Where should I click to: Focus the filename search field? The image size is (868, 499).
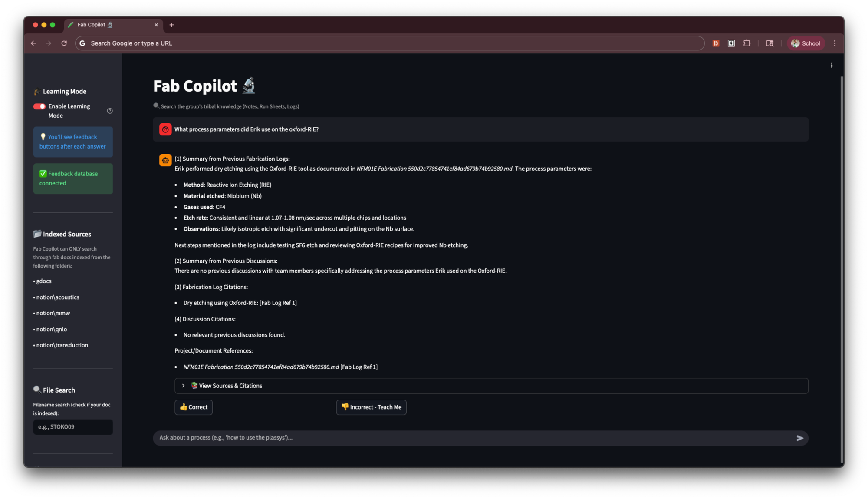[73, 427]
